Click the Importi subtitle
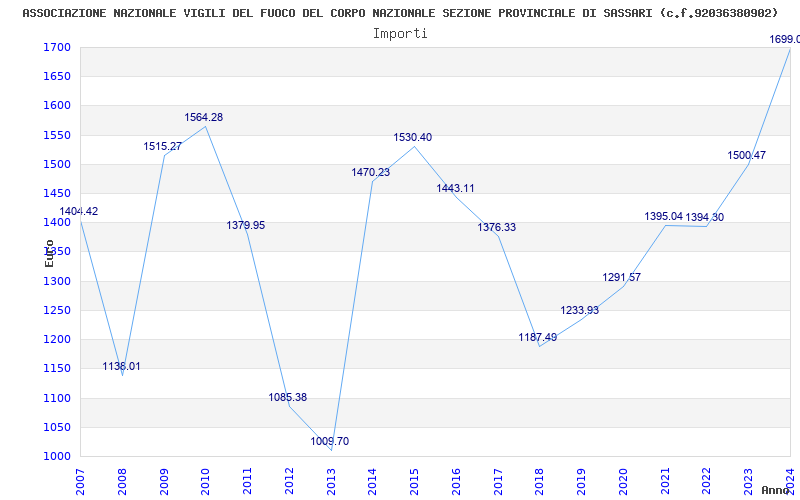Image resolution: width=800 pixels, height=500 pixels. point(400,34)
